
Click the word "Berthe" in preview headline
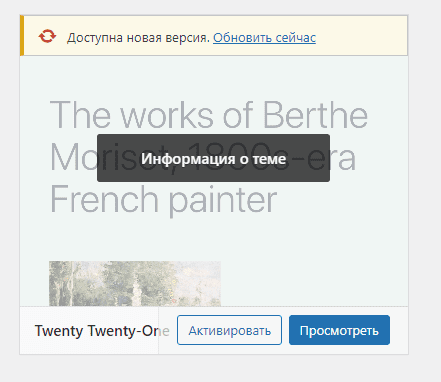click(x=315, y=115)
